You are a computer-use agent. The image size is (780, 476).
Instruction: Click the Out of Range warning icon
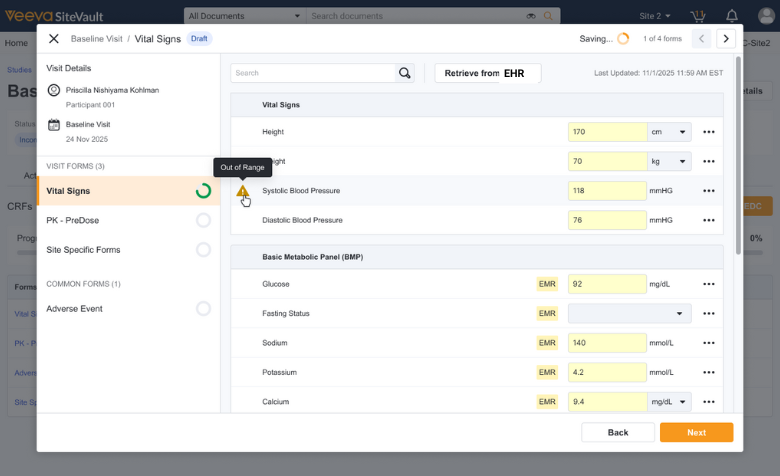click(242, 190)
